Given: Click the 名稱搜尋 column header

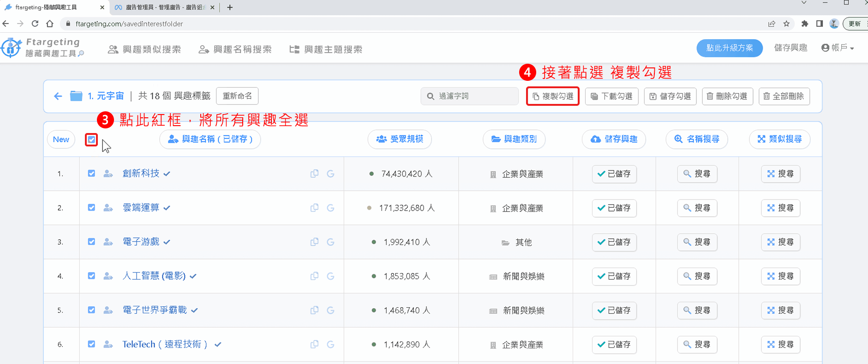Looking at the screenshot, I should (x=697, y=139).
